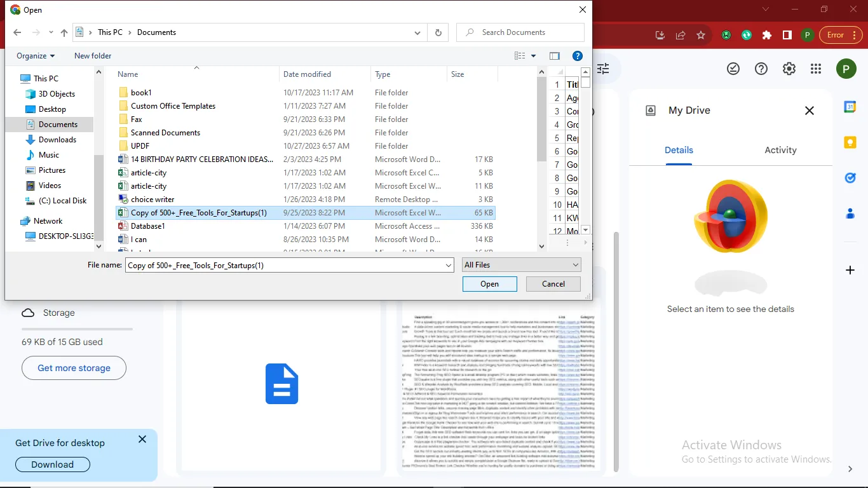Toggle the preview pane in the Open dialog
The image size is (868, 488).
[554, 56]
